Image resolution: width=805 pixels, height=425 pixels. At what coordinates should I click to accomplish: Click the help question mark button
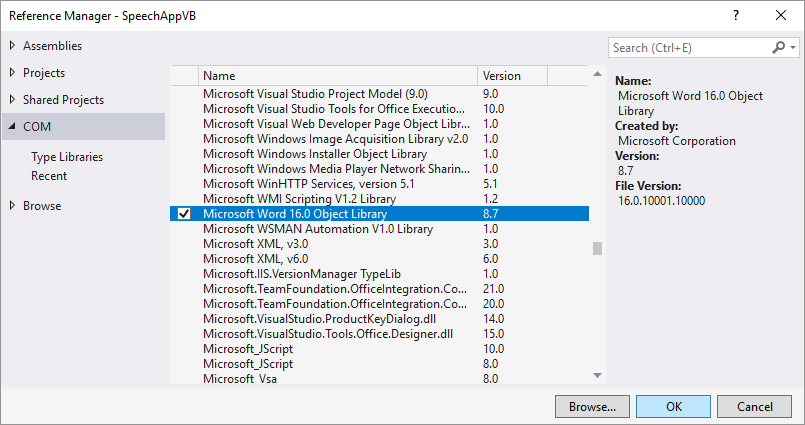pos(736,15)
